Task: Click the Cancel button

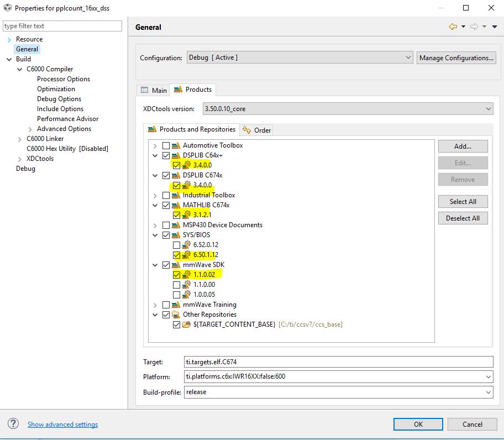Action: pyautogui.click(x=472, y=425)
